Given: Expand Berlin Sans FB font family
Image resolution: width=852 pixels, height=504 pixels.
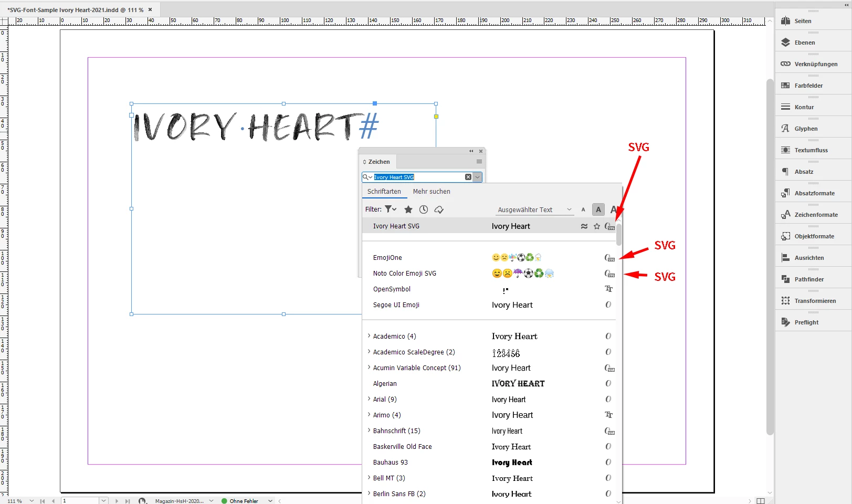Looking at the screenshot, I should [x=369, y=493].
